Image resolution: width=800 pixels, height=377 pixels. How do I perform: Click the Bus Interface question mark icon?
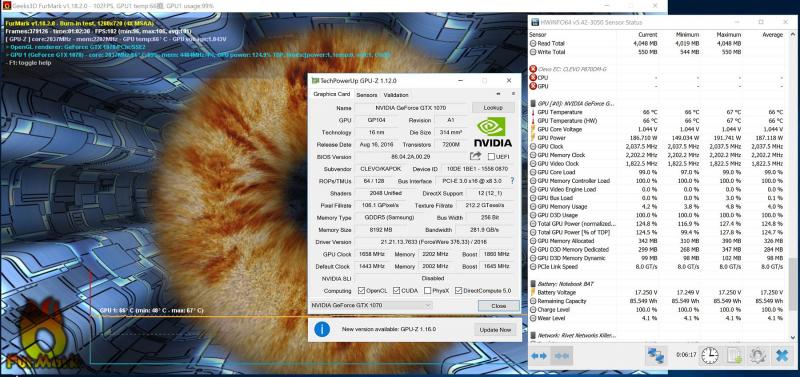512,181
